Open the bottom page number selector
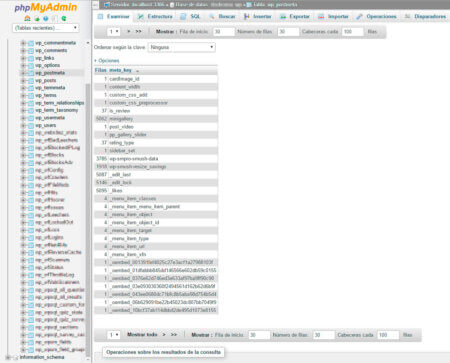 [114, 335]
